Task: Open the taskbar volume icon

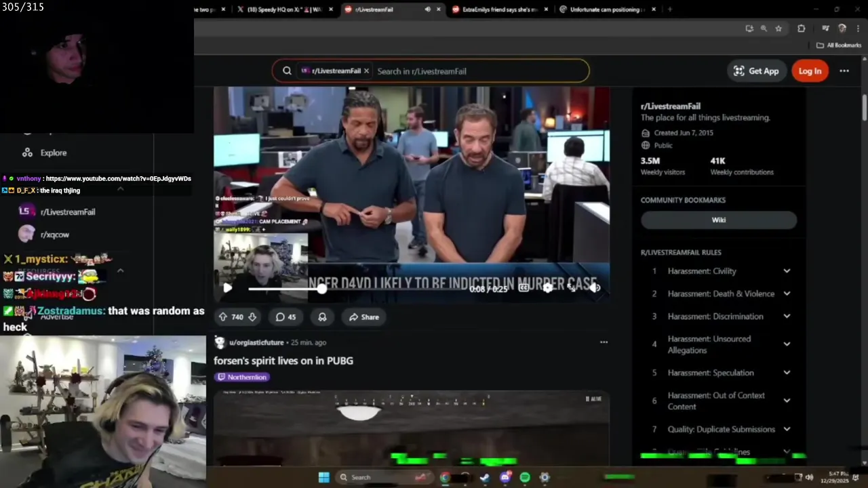Action: [x=809, y=477]
